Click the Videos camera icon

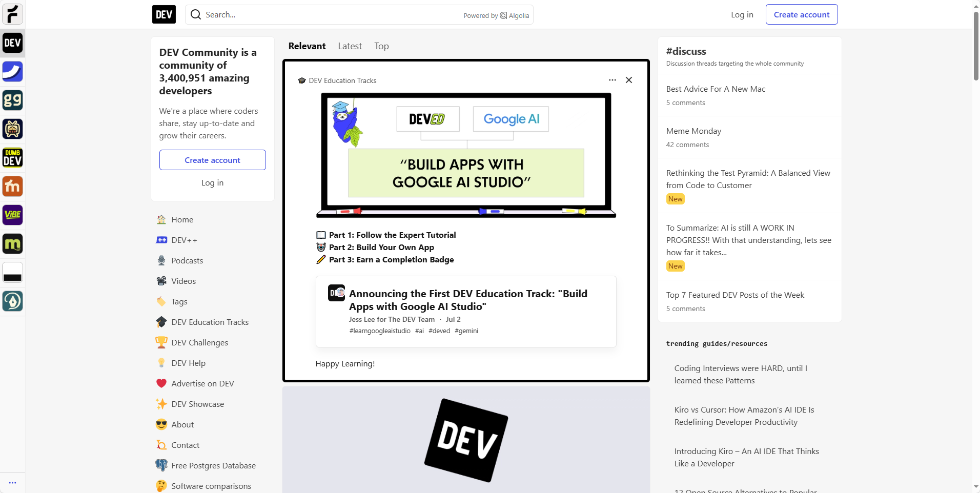(x=161, y=281)
